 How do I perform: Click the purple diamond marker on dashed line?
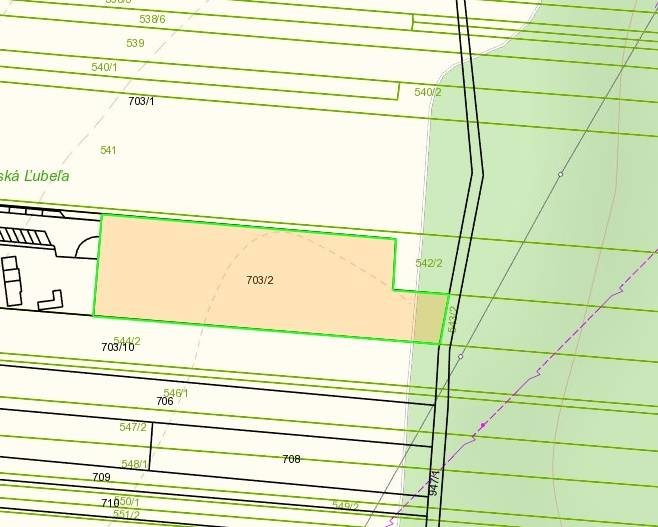(x=483, y=425)
